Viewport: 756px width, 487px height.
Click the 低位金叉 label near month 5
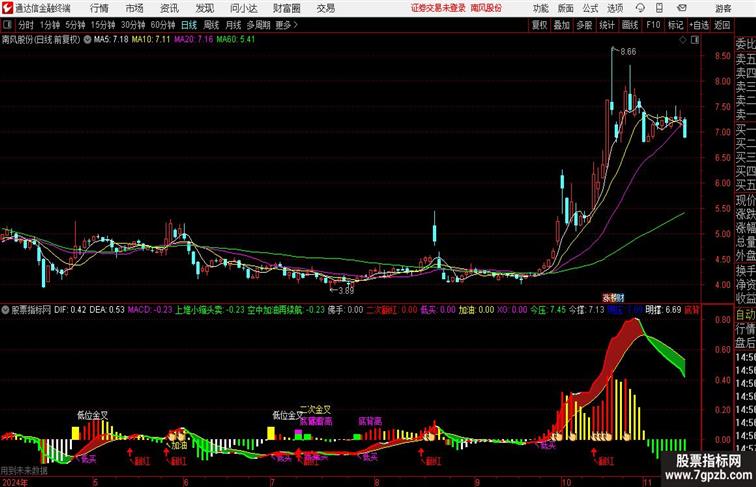93,415
